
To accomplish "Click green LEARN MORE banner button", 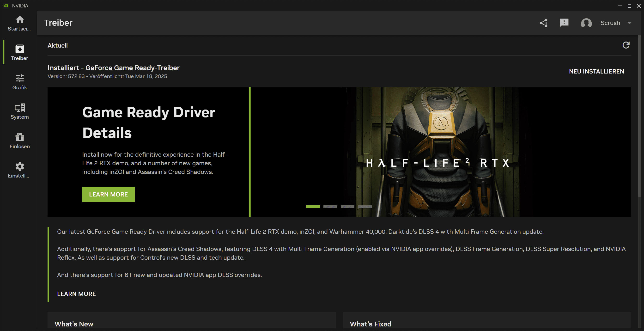I will pyautogui.click(x=108, y=194).
